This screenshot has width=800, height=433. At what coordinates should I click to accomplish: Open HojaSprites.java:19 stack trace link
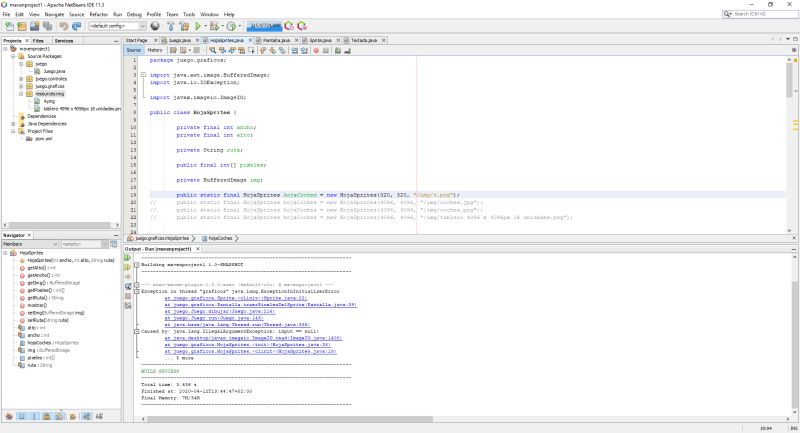[250, 351]
